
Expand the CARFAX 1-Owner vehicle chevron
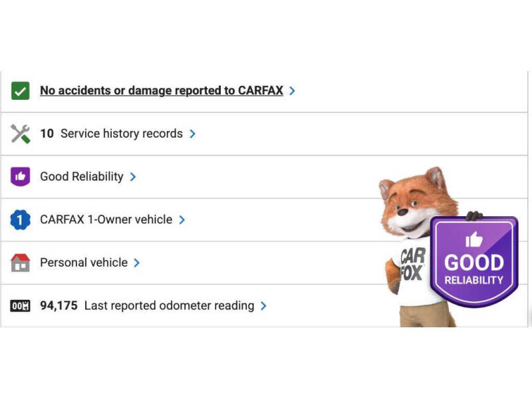(x=182, y=219)
